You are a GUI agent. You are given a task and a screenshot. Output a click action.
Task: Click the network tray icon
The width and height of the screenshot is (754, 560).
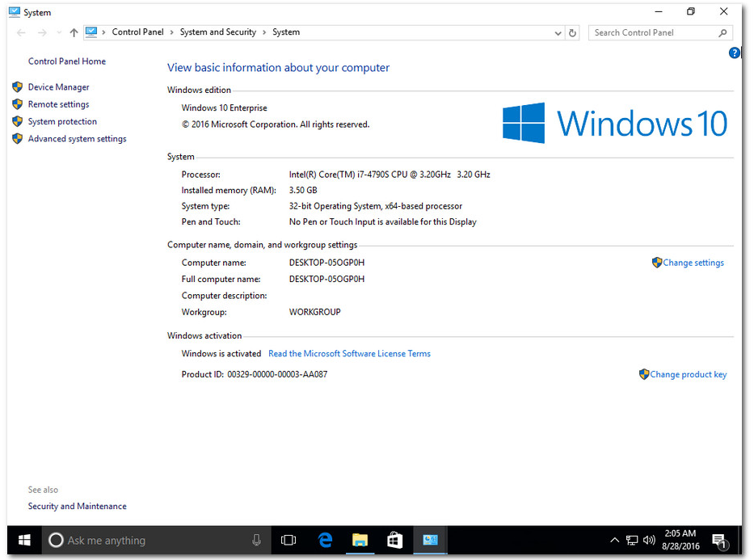pyautogui.click(x=632, y=541)
